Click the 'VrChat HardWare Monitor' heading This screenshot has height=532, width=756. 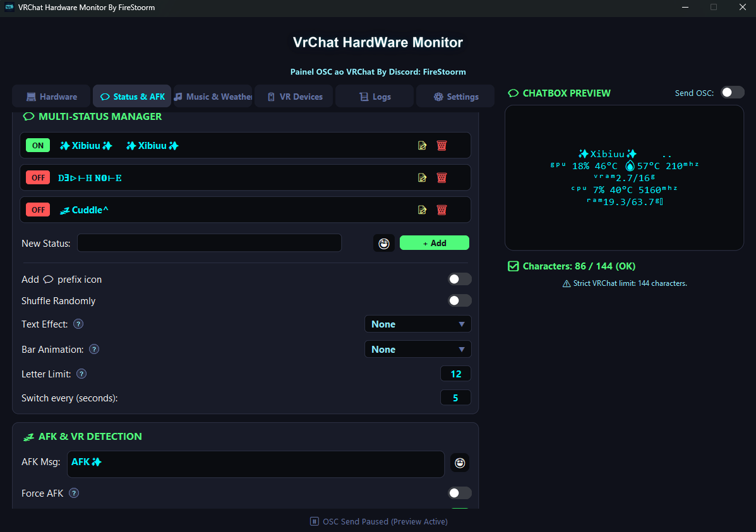point(378,42)
